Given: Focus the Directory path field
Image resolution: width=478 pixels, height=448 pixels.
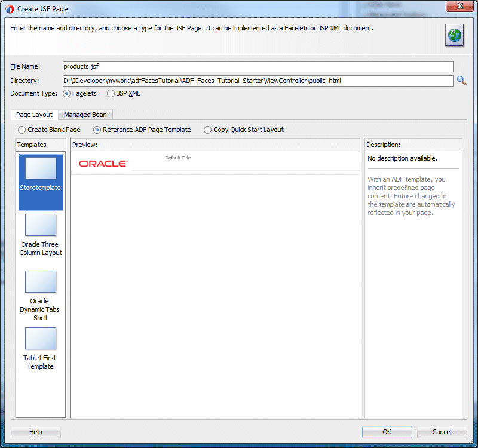Looking at the screenshot, I should point(258,81).
